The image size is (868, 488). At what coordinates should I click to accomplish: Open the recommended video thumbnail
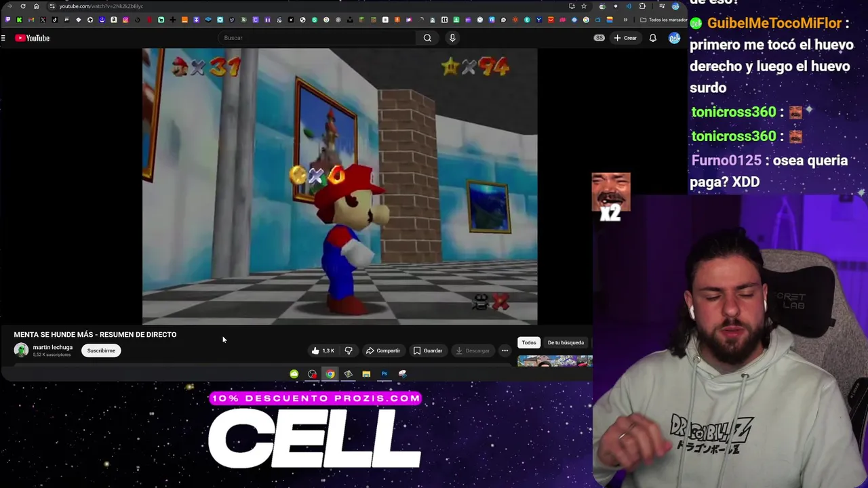pos(555,361)
